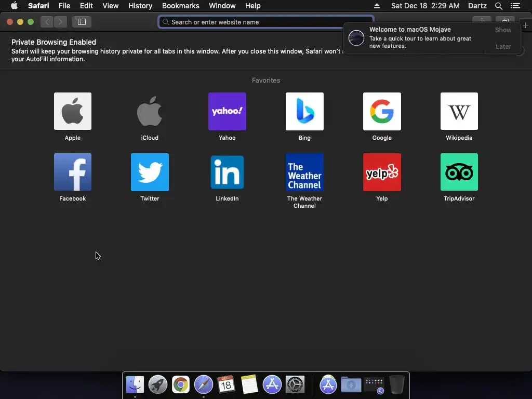Open Calendar from the Dock

click(x=226, y=385)
